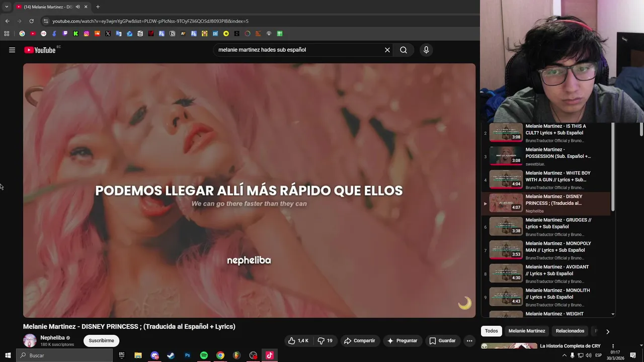Expand the tab search dropdown arrow

tap(7, 7)
